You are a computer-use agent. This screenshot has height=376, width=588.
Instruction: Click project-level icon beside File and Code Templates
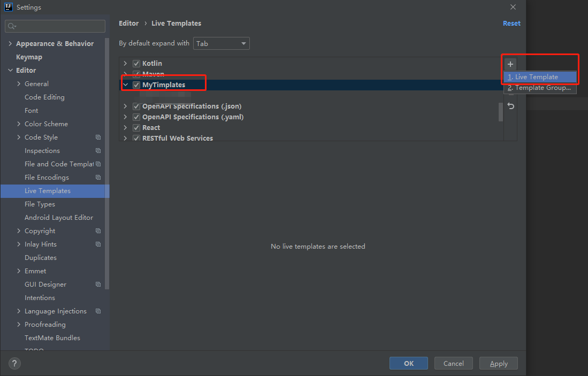click(98, 164)
